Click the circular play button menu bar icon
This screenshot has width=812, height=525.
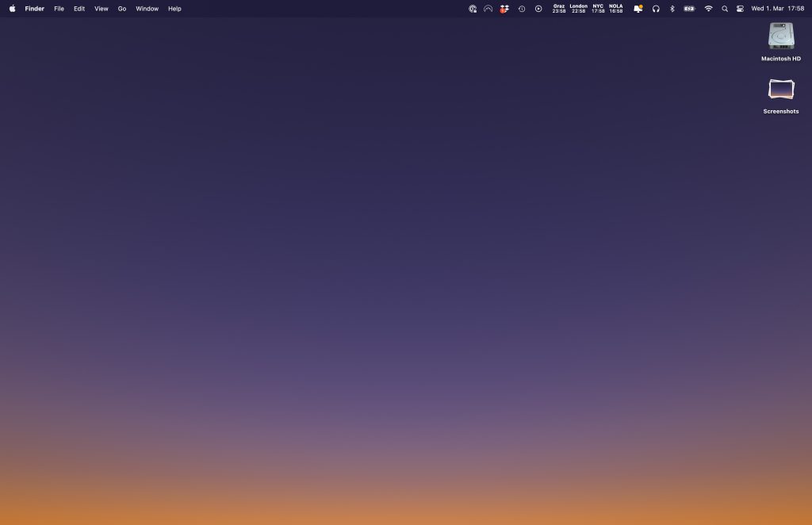coord(538,9)
